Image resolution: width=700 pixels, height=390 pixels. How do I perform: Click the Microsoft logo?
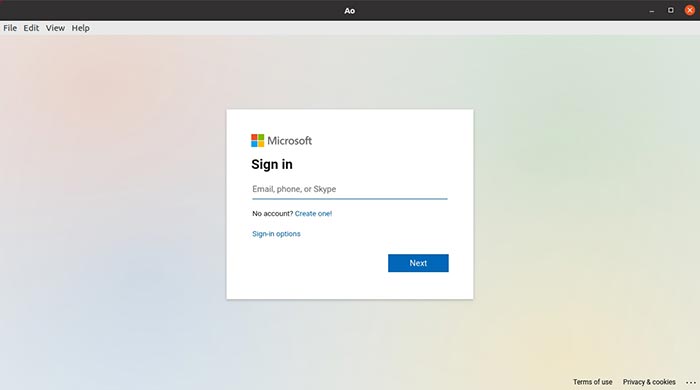[281, 141]
